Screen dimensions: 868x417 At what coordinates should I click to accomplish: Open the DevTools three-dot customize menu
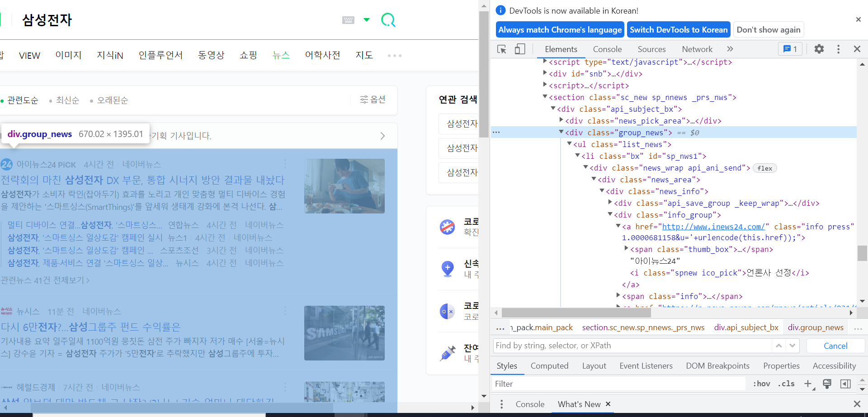tap(839, 49)
